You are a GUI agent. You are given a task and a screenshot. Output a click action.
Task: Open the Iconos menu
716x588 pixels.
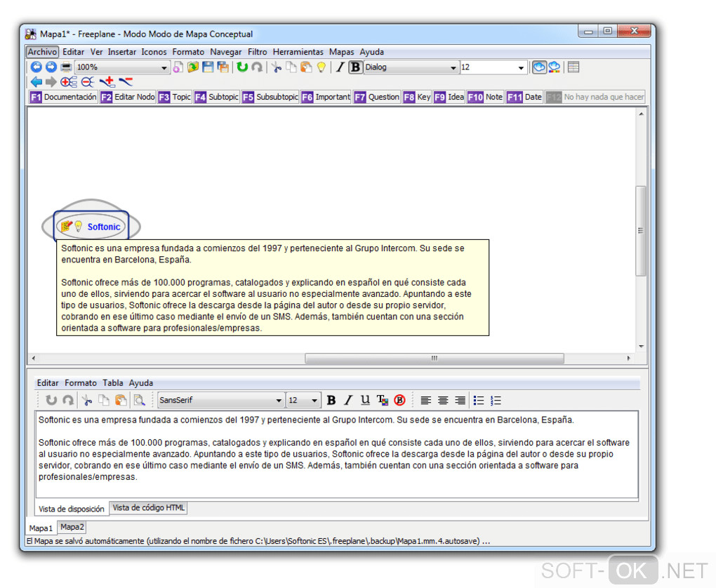click(x=154, y=52)
